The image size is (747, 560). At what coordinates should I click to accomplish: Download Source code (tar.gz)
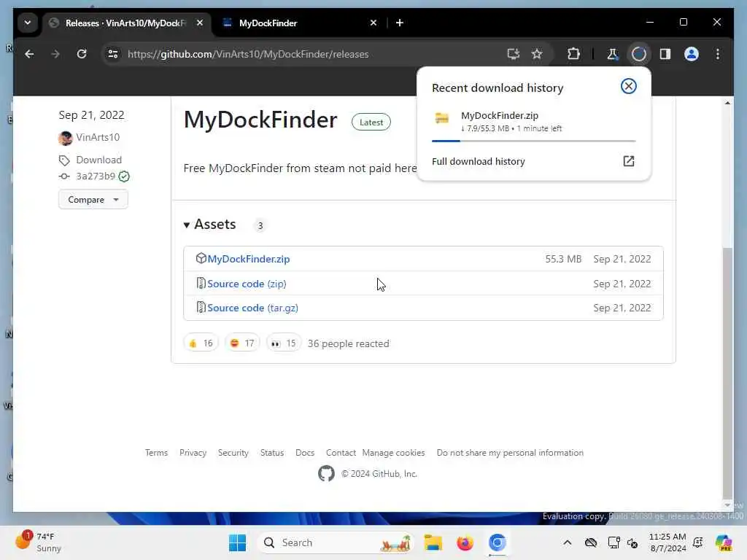click(252, 308)
